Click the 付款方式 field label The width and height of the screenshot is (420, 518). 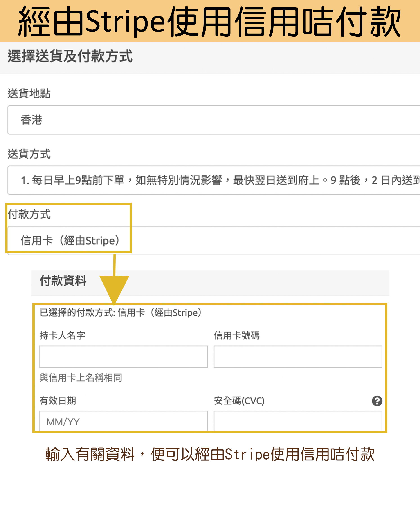point(29,214)
